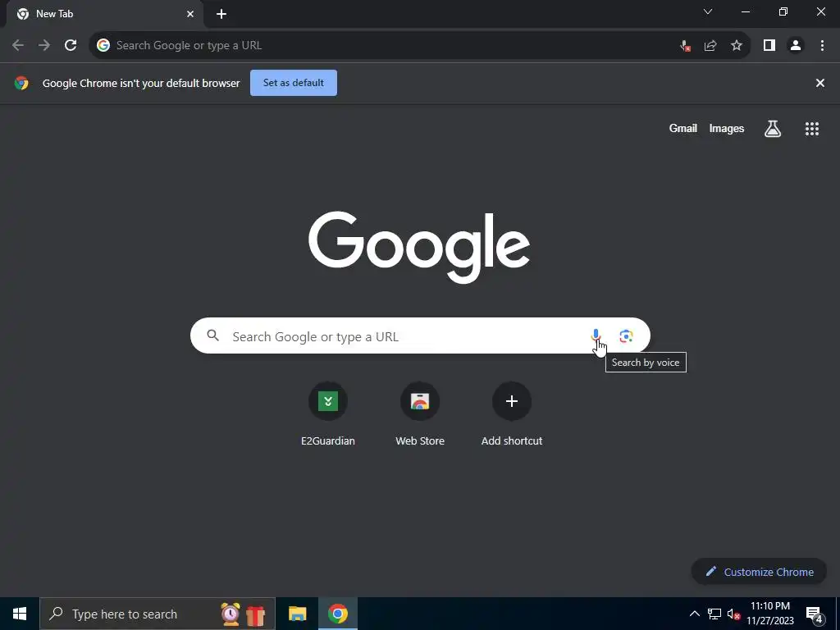Click the taskbar search box
This screenshot has height=630, width=840.
(157, 614)
